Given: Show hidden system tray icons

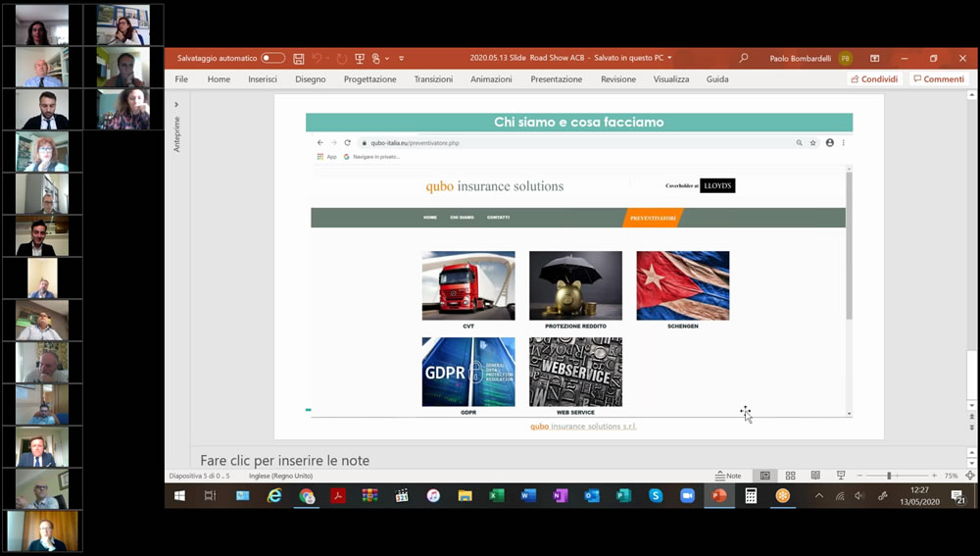Looking at the screenshot, I should click(818, 496).
